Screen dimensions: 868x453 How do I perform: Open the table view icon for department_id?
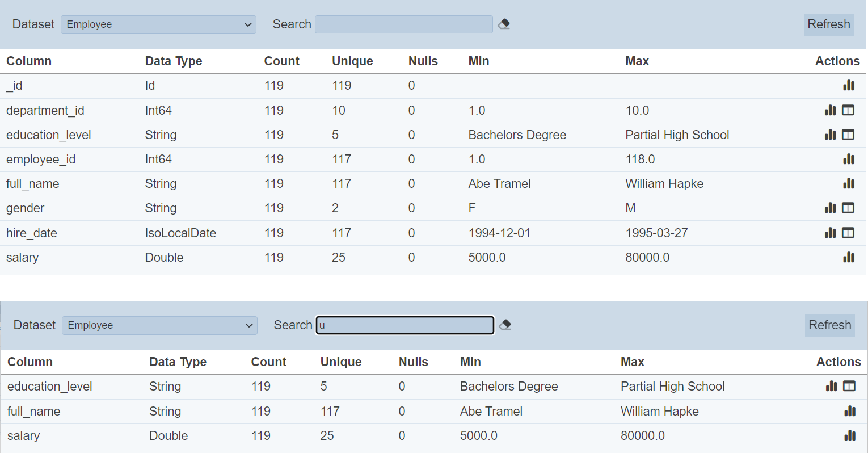[x=848, y=110]
